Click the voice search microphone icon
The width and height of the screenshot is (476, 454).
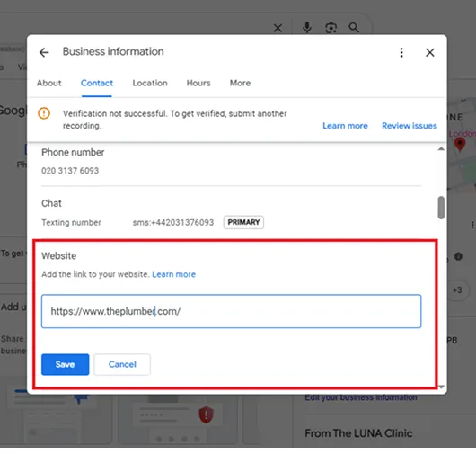coord(307,27)
